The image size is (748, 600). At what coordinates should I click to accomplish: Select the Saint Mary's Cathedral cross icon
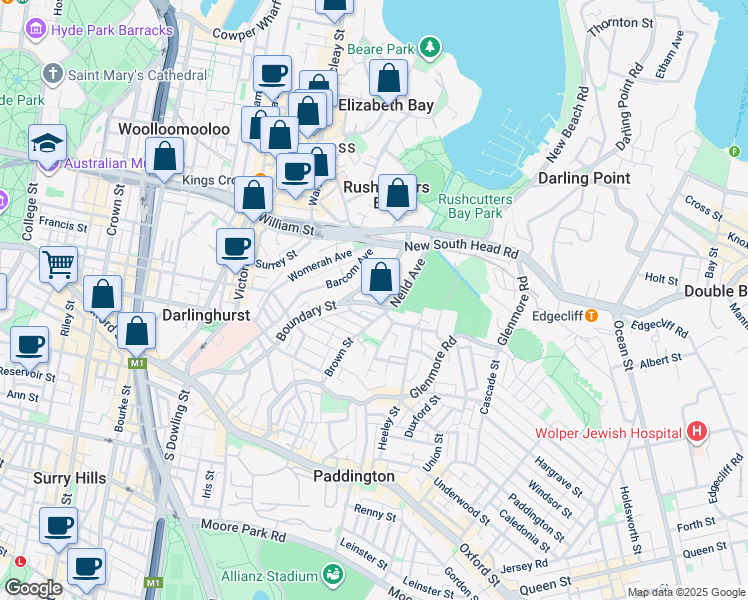[52, 74]
